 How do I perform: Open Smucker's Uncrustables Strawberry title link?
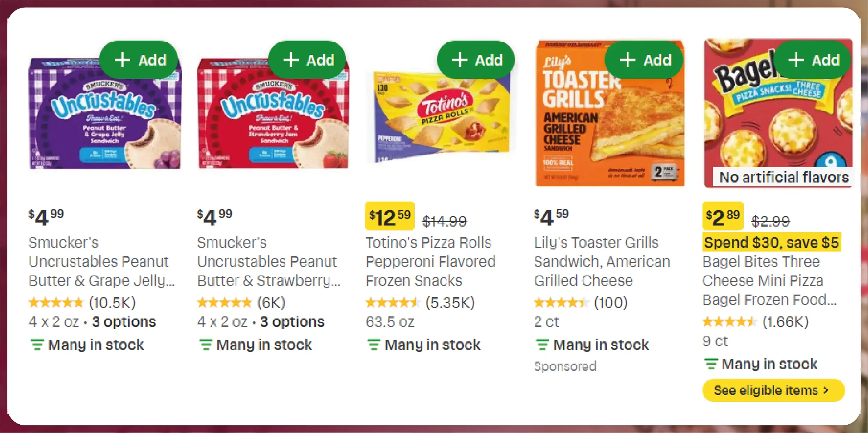click(x=269, y=261)
